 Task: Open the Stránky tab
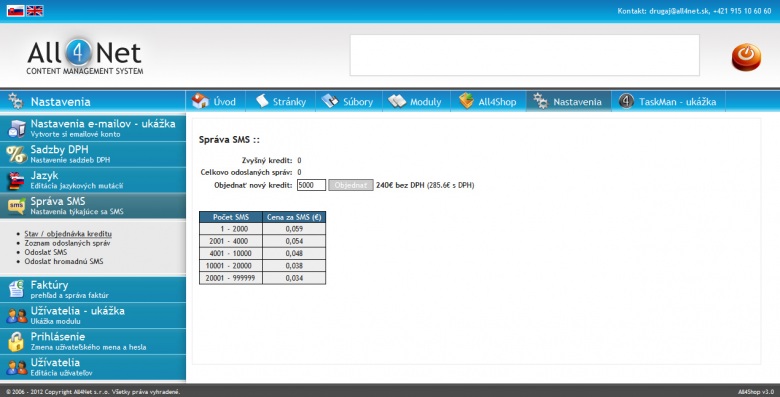click(x=281, y=101)
